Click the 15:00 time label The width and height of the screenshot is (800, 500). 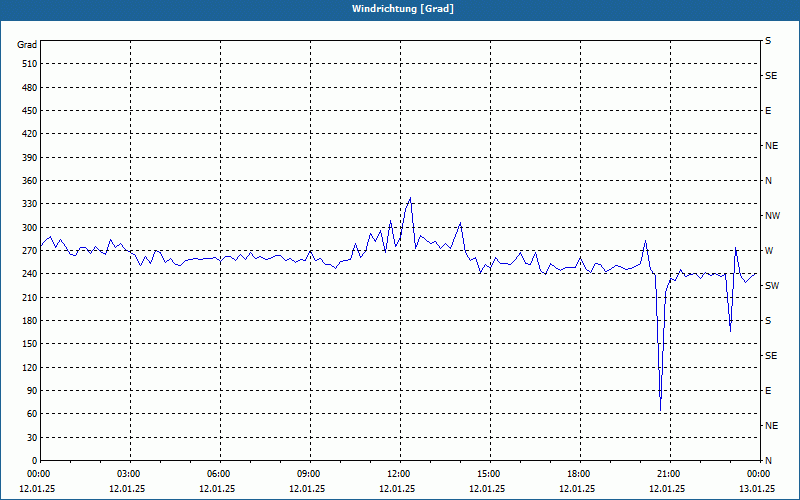(489, 474)
